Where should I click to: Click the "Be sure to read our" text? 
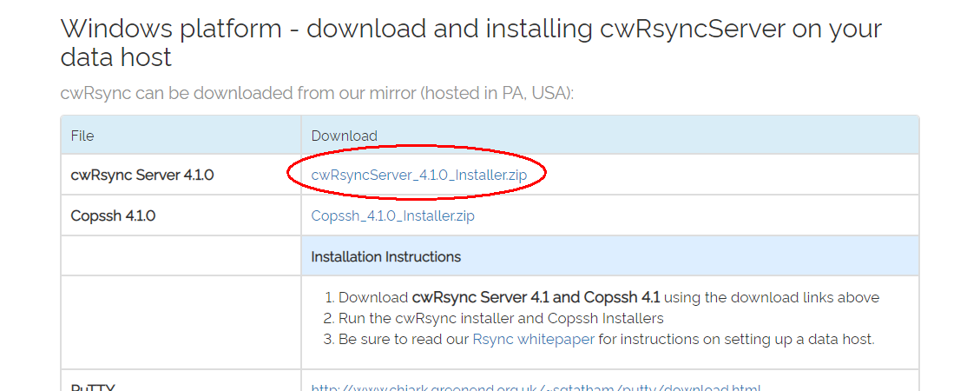pos(404,339)
